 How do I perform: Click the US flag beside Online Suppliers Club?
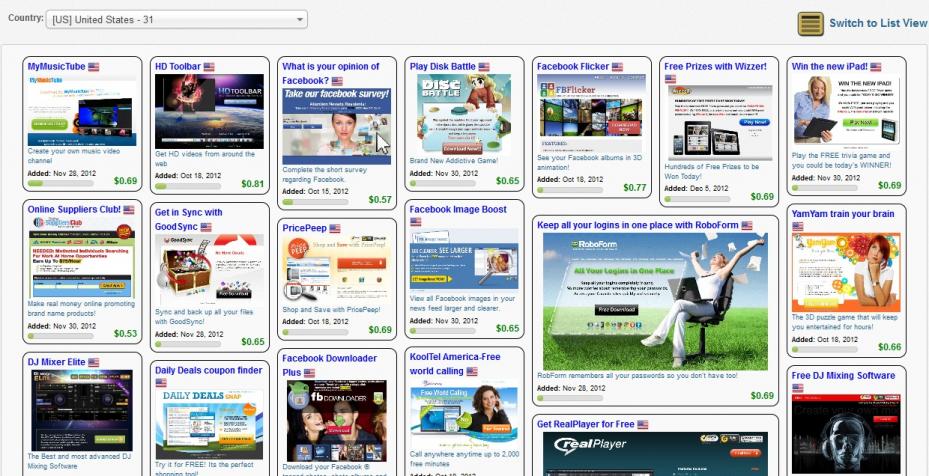tap(129, 210)
